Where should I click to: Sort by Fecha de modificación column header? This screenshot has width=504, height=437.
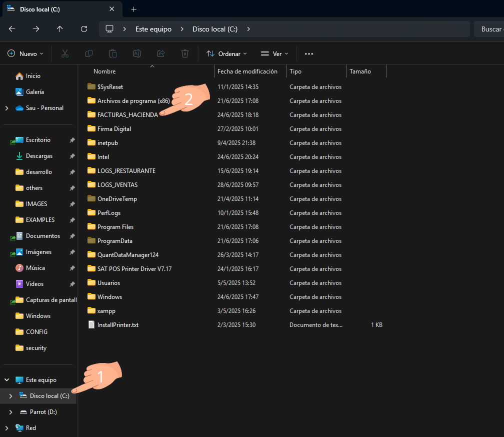[247, 71]
